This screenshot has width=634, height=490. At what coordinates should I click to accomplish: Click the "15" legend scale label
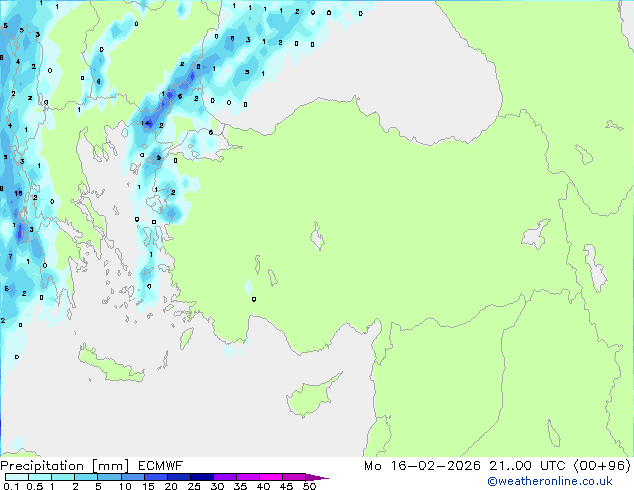pyautogui.click(x=148, y=486)
